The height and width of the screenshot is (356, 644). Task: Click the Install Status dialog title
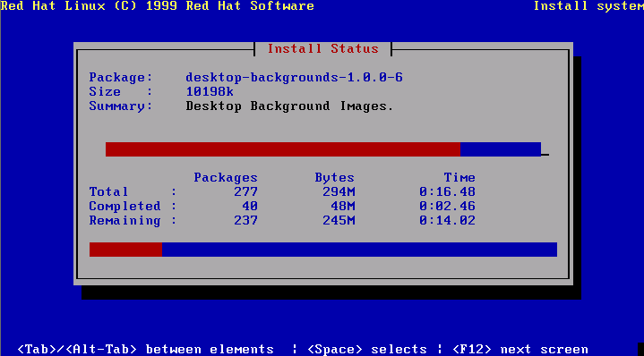point(322,48)
